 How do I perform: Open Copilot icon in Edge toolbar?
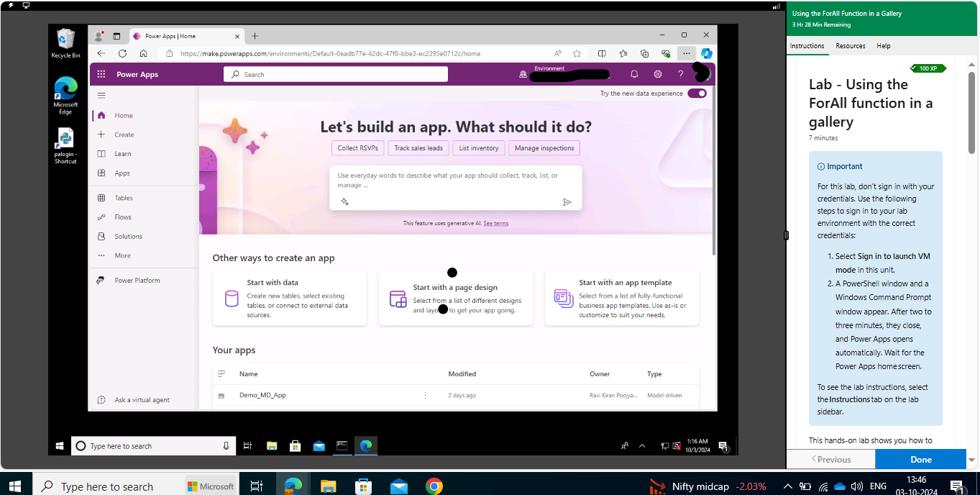pos(707,53)
